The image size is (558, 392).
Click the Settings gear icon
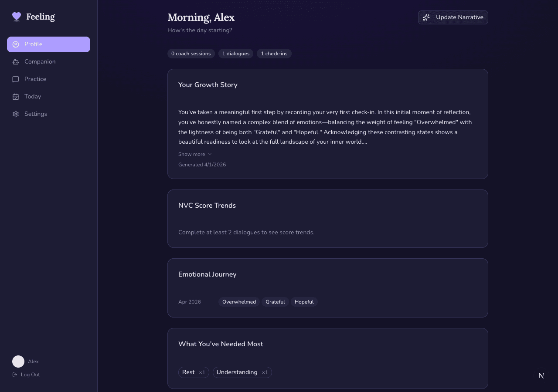pyautogui.click(x=16, y=114)
